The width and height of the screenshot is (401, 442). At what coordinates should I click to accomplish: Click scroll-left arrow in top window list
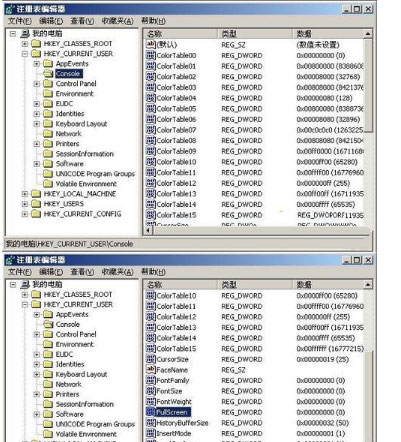point(148,230)
